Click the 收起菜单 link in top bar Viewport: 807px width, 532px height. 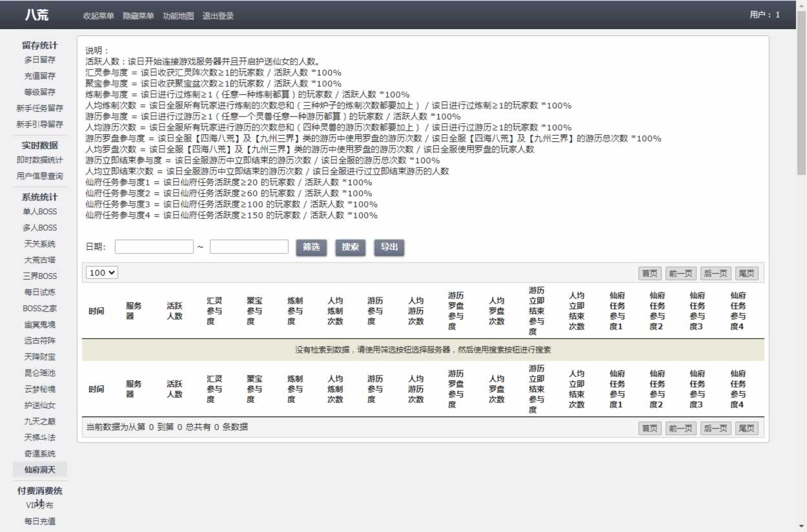click(98, 16)
